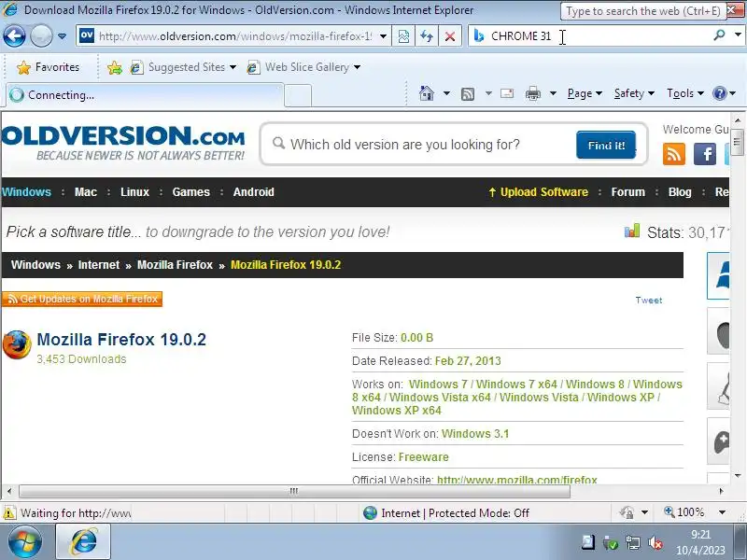
Task: Select the Games navigation item
Action: tap(191, 192)
